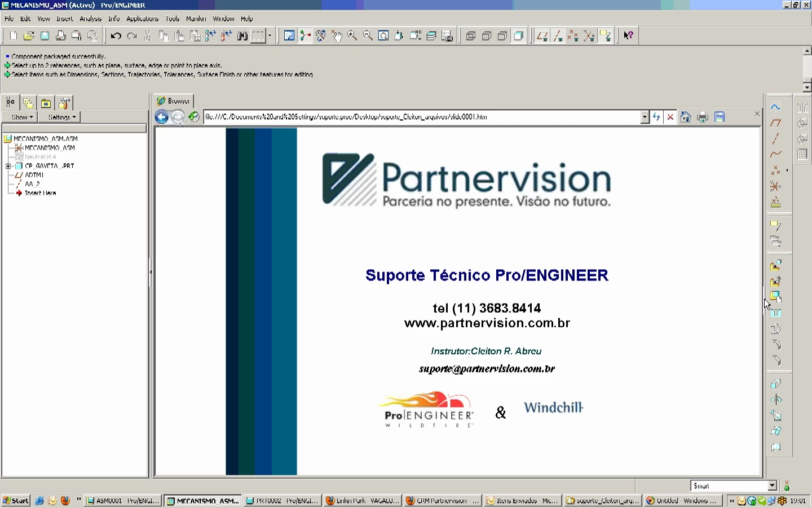
Task: Open context-sensitive help cursor icon
Action: 629,36
